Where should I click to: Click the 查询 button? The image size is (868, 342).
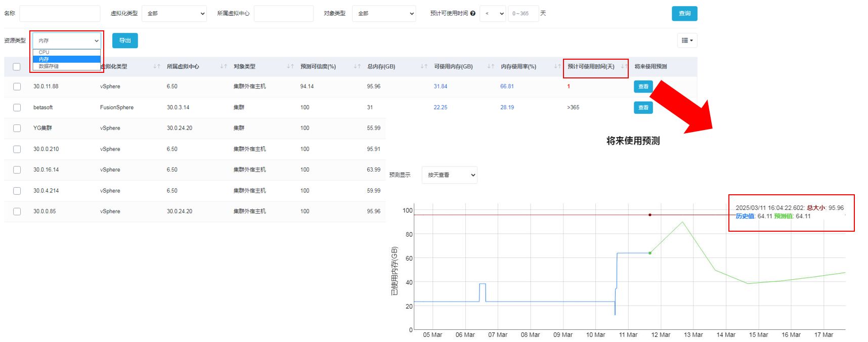click(x=684, y=14)
